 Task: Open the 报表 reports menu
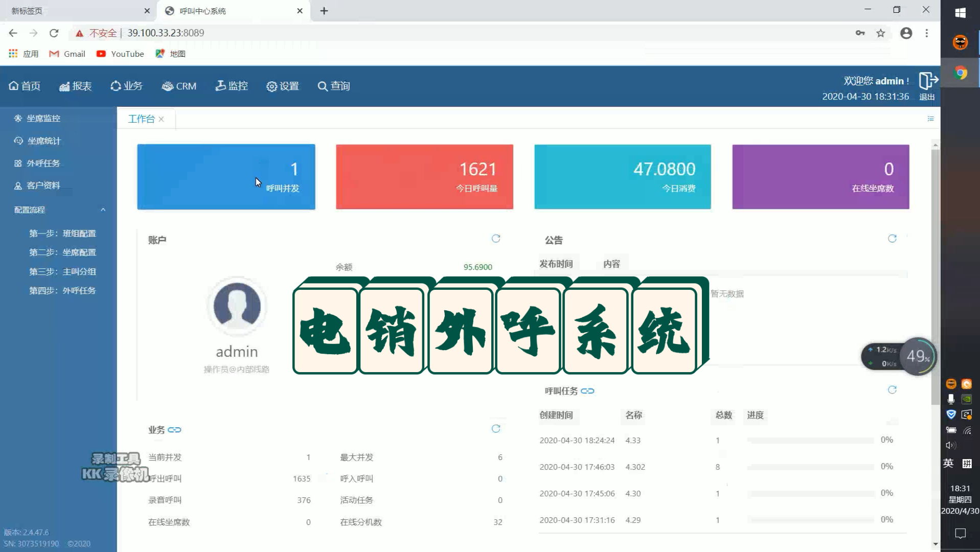click(75, 86)
